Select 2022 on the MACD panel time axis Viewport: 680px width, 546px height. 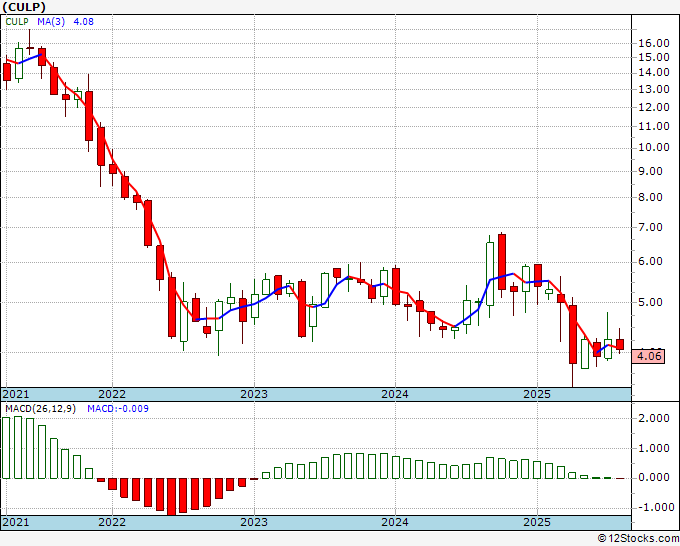coord(112,522)
